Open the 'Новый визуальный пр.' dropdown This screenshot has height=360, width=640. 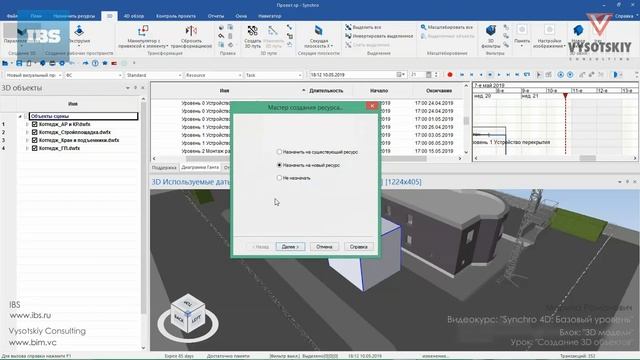pos(33,75)
